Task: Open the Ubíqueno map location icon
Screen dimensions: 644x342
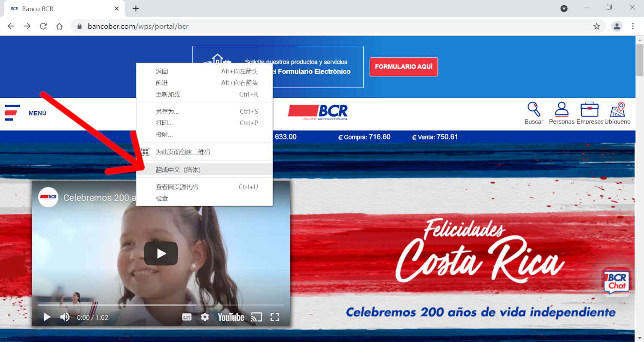Action: (x=617, y=109)
